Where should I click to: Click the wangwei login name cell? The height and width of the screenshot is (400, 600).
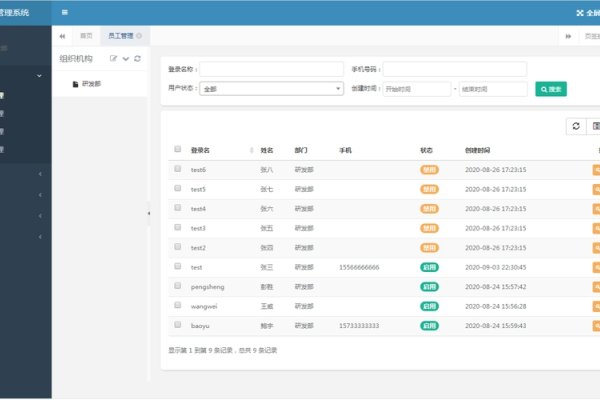(204, 306)
